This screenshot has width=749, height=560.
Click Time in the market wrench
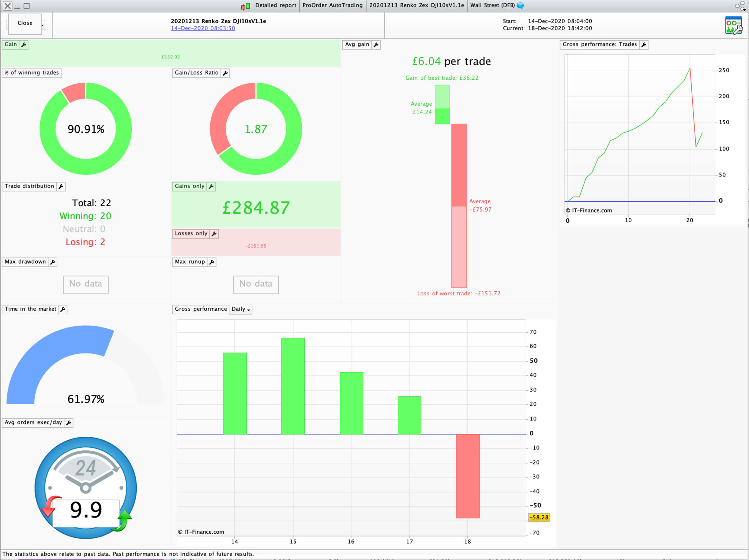63,309
